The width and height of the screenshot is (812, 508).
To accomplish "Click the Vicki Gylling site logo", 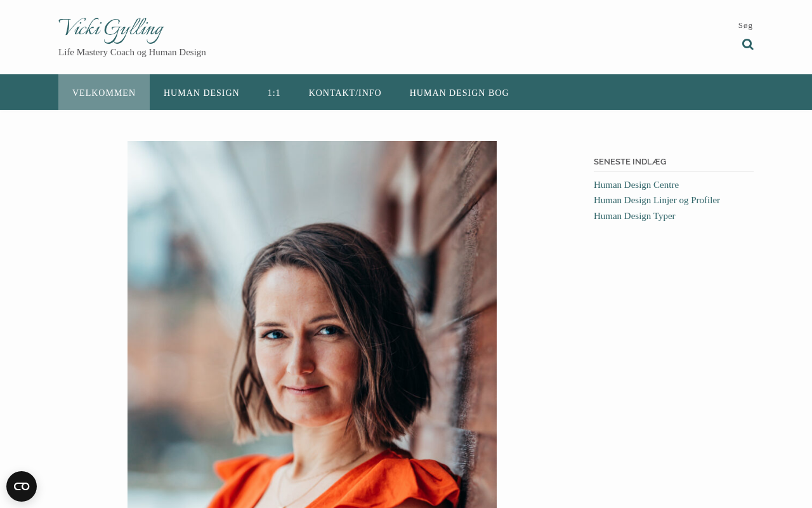I will click(111, 30).
